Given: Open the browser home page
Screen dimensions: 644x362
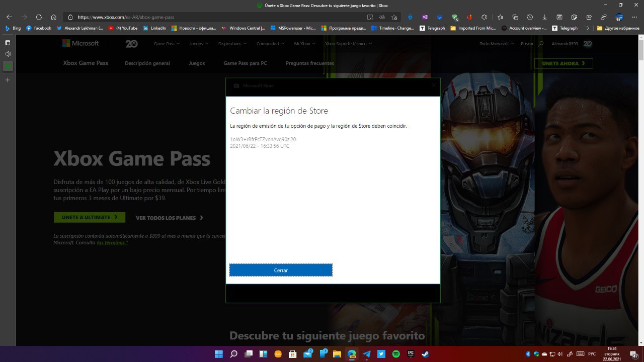Looking at the screenshot, I should (x=53, y=17).
